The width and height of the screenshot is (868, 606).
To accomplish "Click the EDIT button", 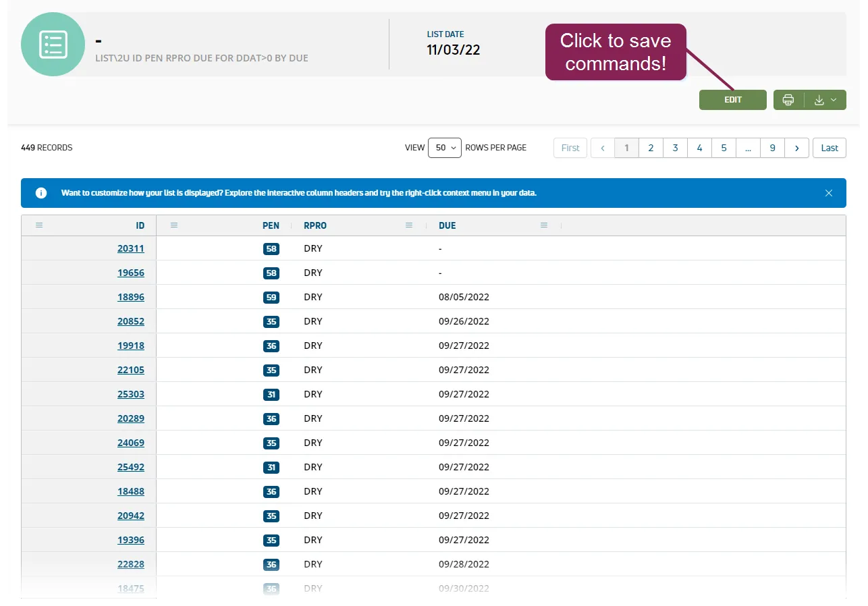I will (x=733, y=100).
